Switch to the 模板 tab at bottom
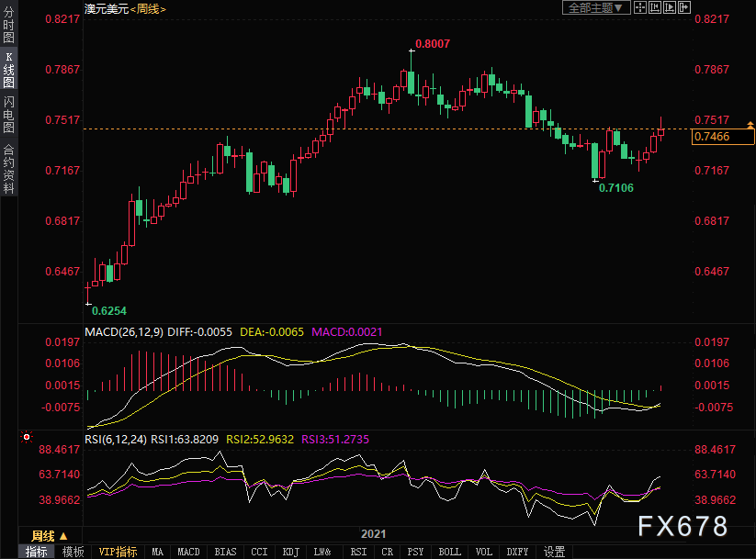The height and width of the screenshot is (559, 756). pos(73,552)
